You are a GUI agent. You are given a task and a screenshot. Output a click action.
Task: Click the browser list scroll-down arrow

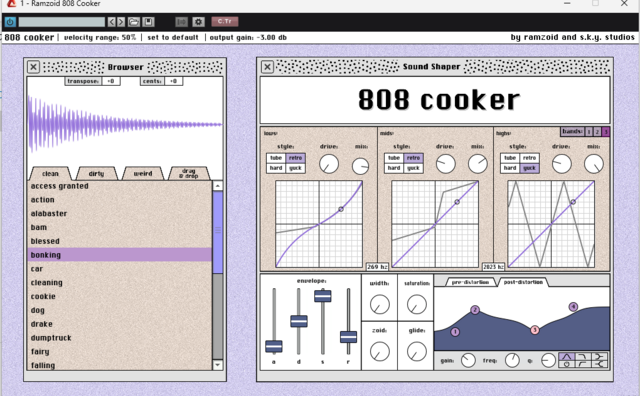[x=218, y=365]
